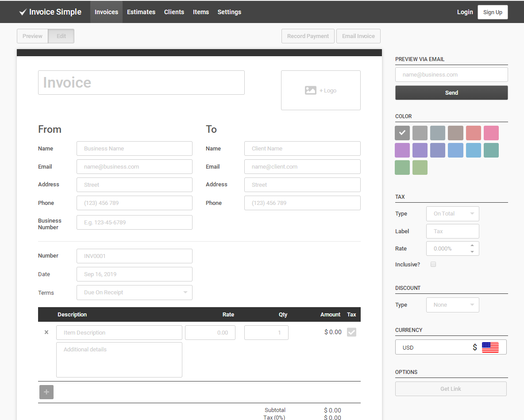Toggle the Inclusive tax checkbox
Image resolution: width=524 pixels, height=420 pixels.
(433, 264)
